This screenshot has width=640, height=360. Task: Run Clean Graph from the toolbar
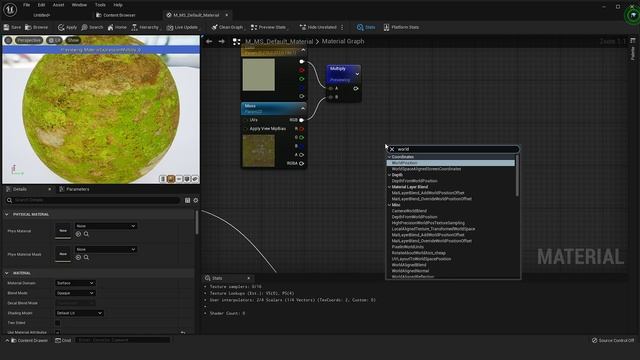point(227,27)
